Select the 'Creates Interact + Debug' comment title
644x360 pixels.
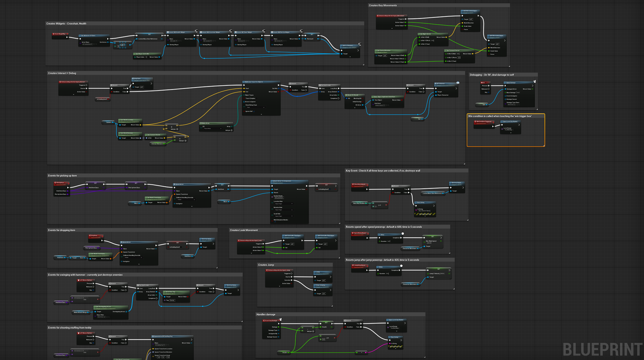tap(62, 73)
